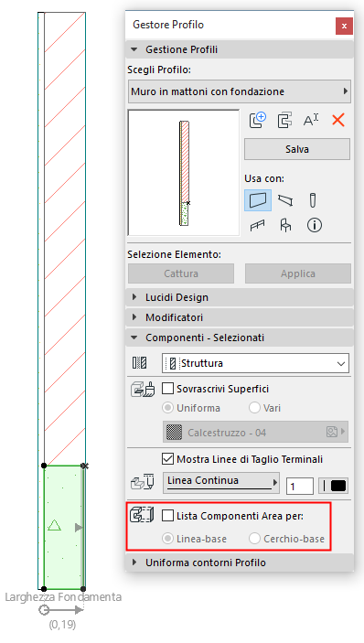Uncheck Mostra Linee di Taglio Terminali
Screen dimensions: 364x643
click(x=168, y=459)
